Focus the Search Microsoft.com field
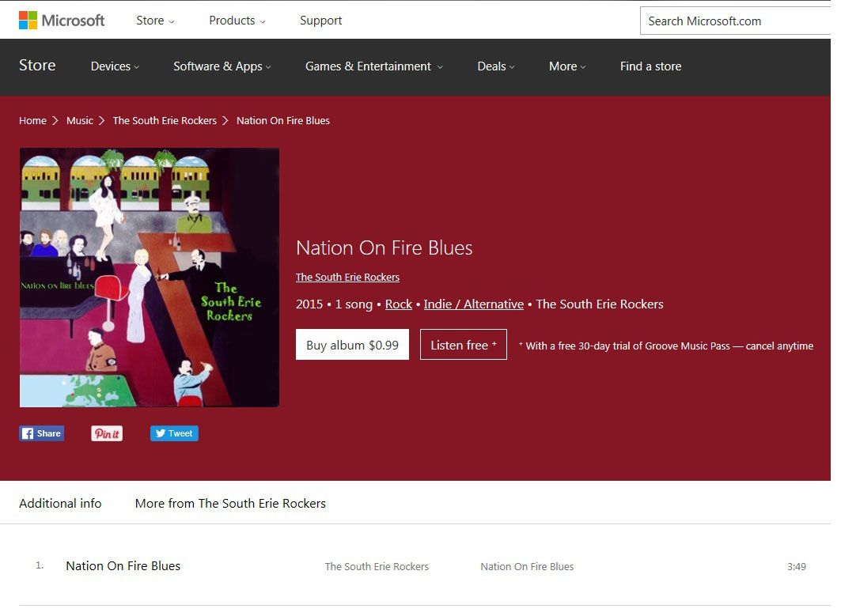This screenshot has height=616, width=841. click(x=735, y=21)
